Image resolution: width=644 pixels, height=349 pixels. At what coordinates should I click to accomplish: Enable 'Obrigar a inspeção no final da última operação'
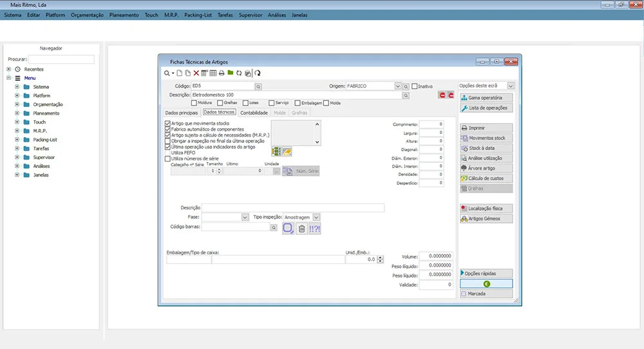167,141
